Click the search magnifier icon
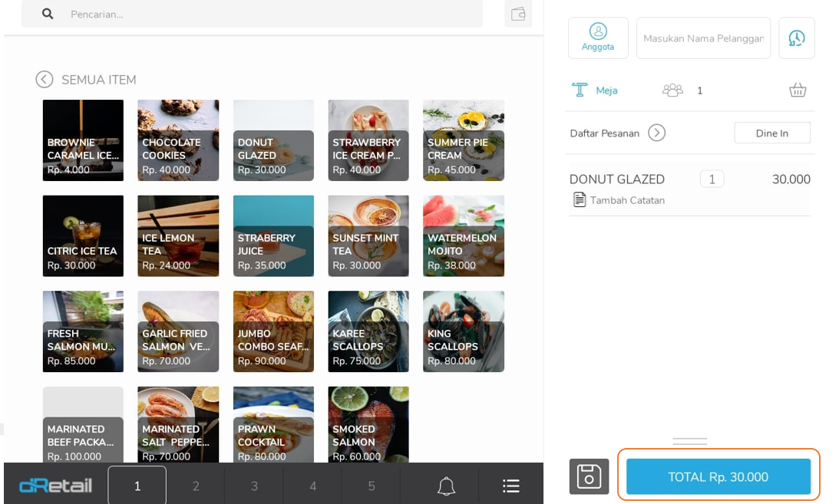This screenshot has width=839, height=504. point(48,14)
